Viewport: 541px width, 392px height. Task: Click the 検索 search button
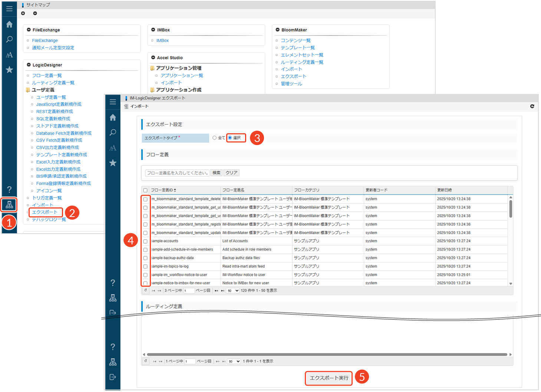(x=216, y=173)
